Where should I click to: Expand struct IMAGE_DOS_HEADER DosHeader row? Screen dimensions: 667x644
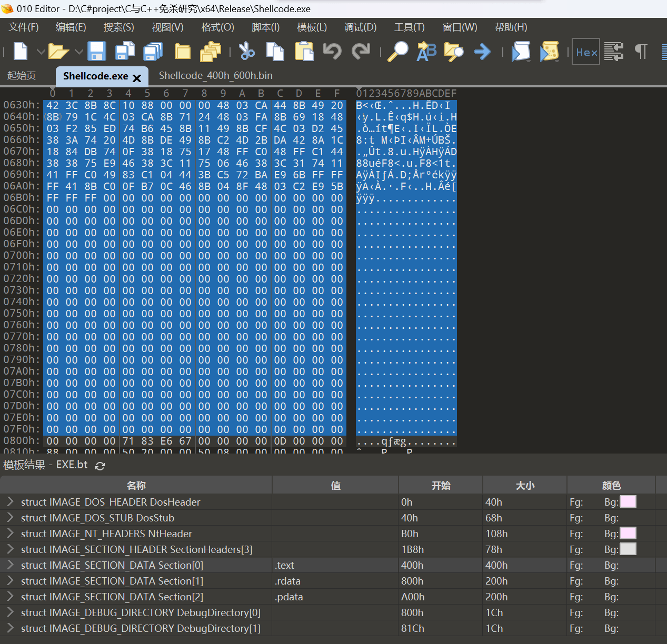click(x=10, y=502)
